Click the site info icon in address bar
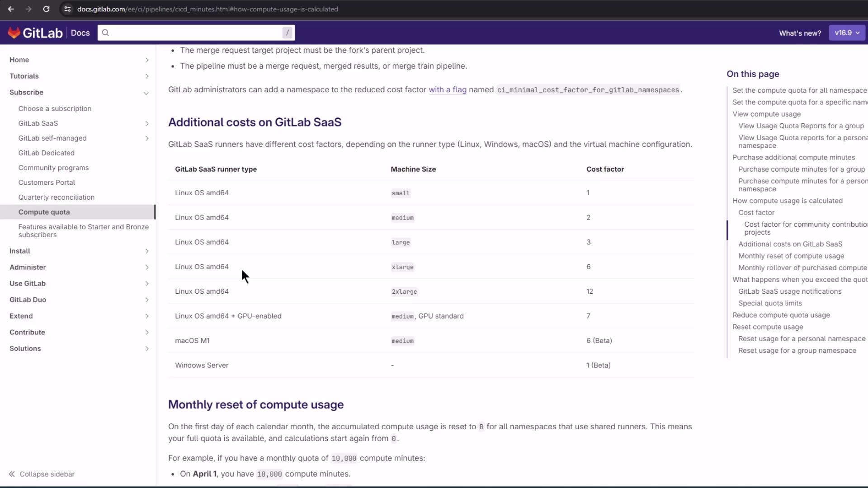 [x=67, y=9]
